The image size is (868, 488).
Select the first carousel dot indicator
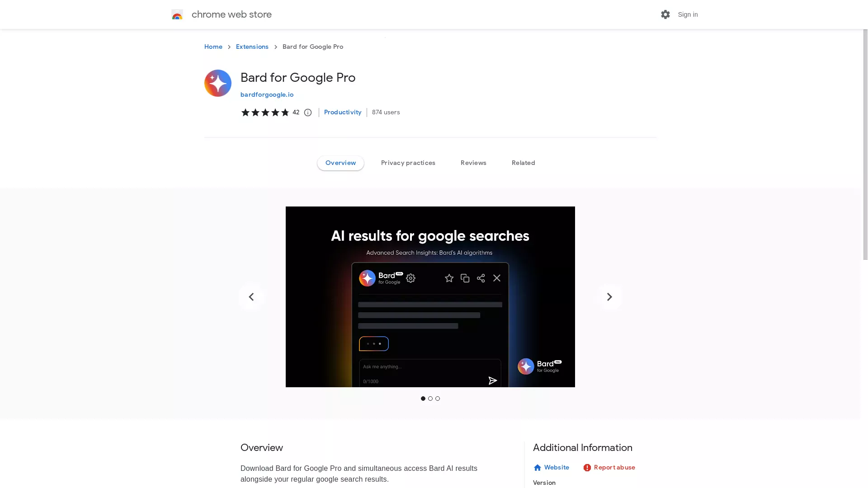point(423,398)
